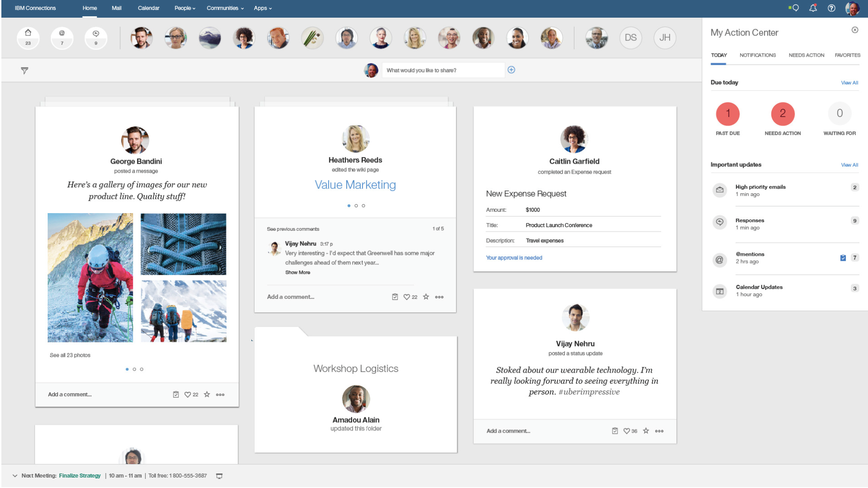Switch to the Notifications tab
Viewport: 868px width, 488px height.
(757, 55)
